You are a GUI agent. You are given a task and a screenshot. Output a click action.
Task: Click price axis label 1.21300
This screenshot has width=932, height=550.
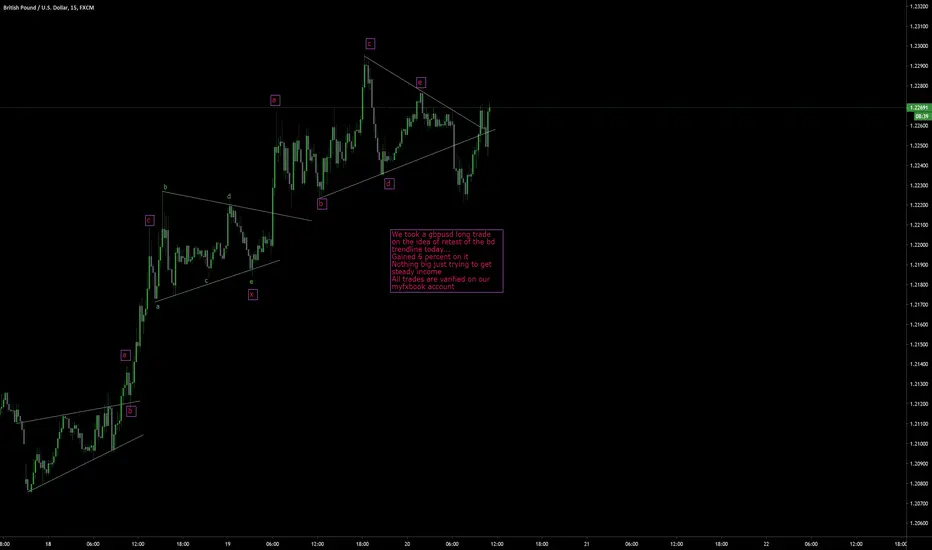pos(919,384)
